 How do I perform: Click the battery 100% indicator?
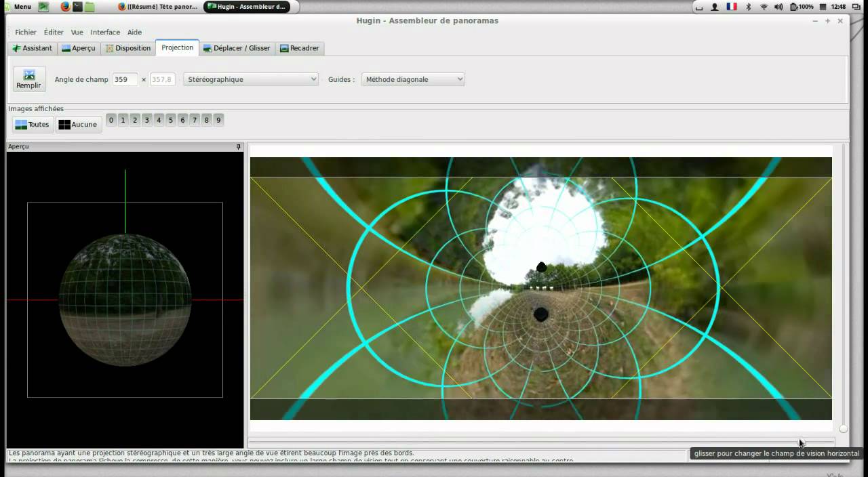click(802, 7)
